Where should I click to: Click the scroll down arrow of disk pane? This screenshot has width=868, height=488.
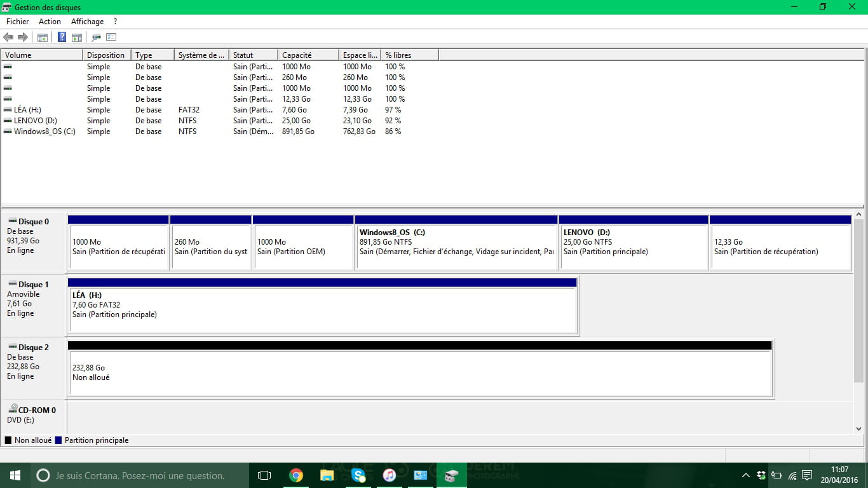(859, 429)
